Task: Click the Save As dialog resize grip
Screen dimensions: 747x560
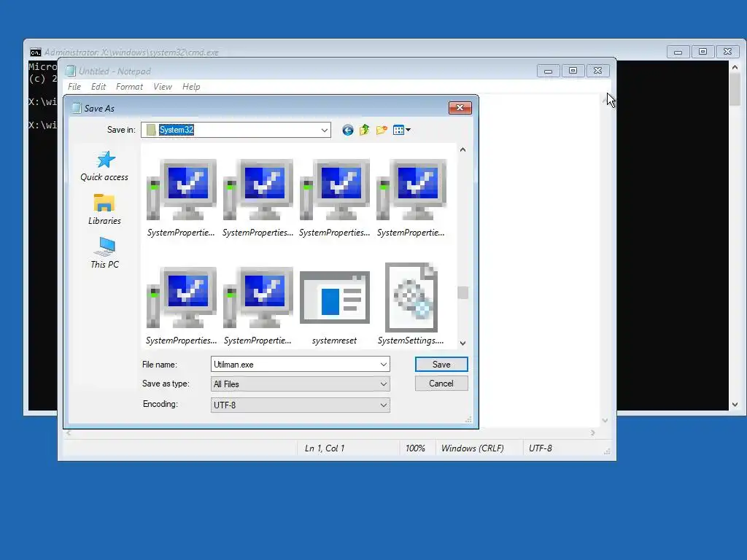Action: 468,419
